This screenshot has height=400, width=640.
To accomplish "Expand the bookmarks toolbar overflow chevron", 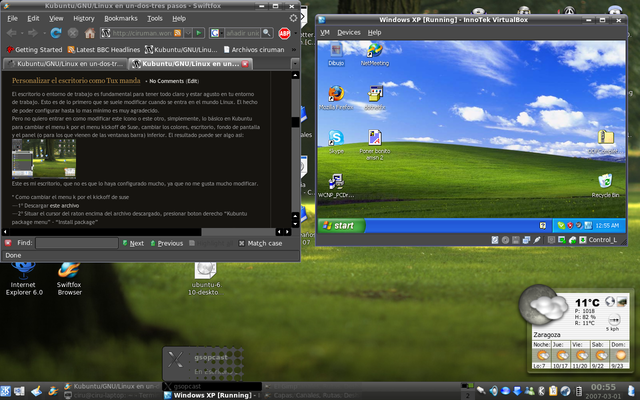I will point(293,49).
